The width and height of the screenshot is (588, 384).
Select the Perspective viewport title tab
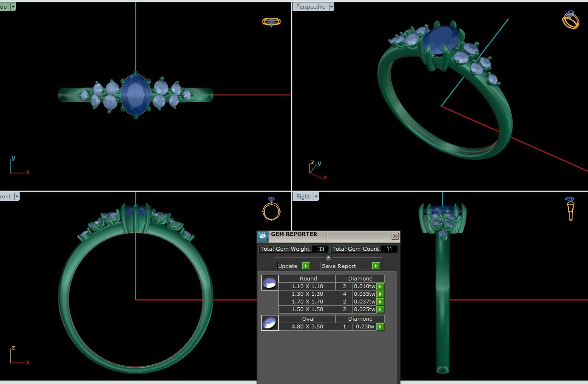310,7
